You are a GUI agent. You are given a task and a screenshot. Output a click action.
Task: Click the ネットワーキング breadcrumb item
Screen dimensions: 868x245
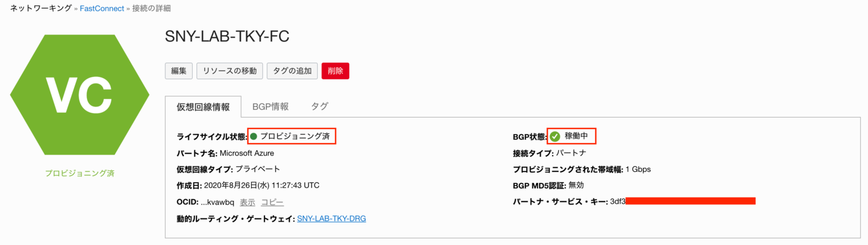[41, 8]
